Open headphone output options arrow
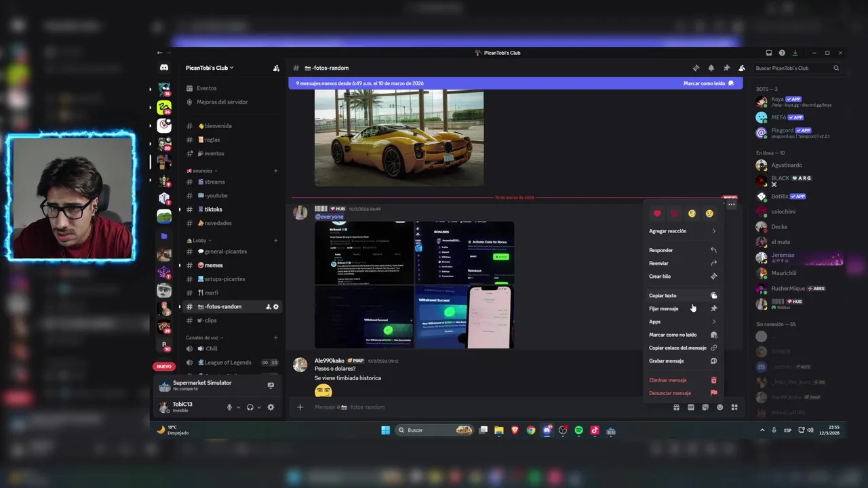Viewport: 868px width, 488px height. click(259, 407)
